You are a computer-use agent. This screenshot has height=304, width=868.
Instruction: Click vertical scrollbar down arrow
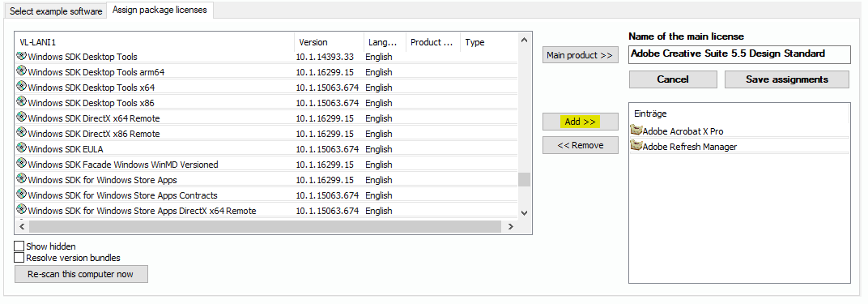click(524, 212)
